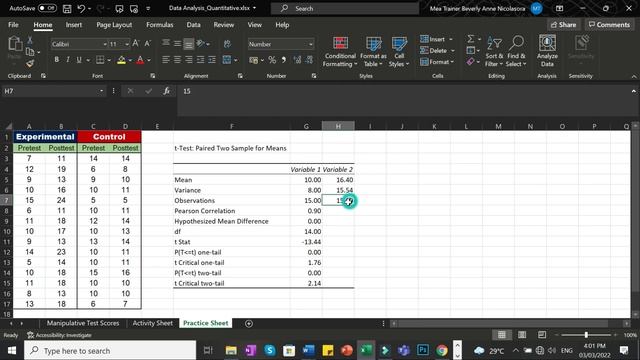
Task: Open Conditional Formatting menu
Action: coord(340,51)
